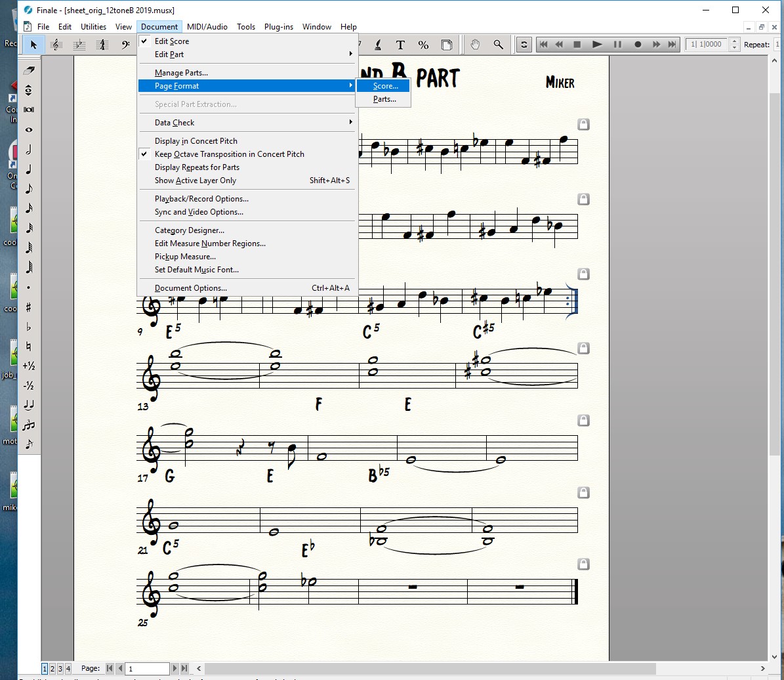Open the MIDI/Audio menu
The image size is (784, 680).
[207, 27]
